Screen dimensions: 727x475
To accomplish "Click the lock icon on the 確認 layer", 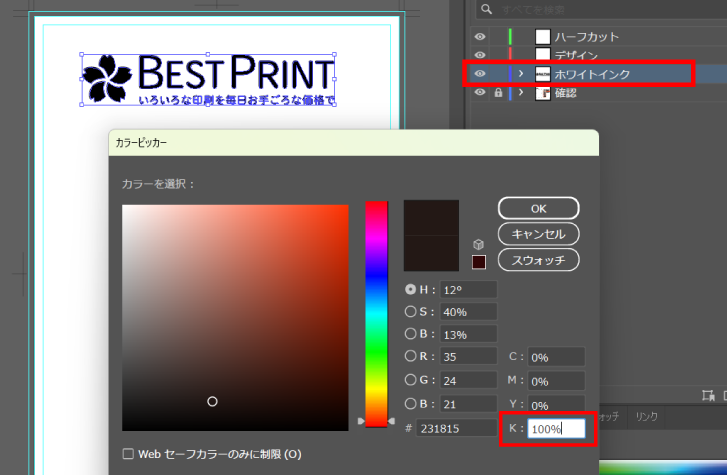I will point(497,93).
